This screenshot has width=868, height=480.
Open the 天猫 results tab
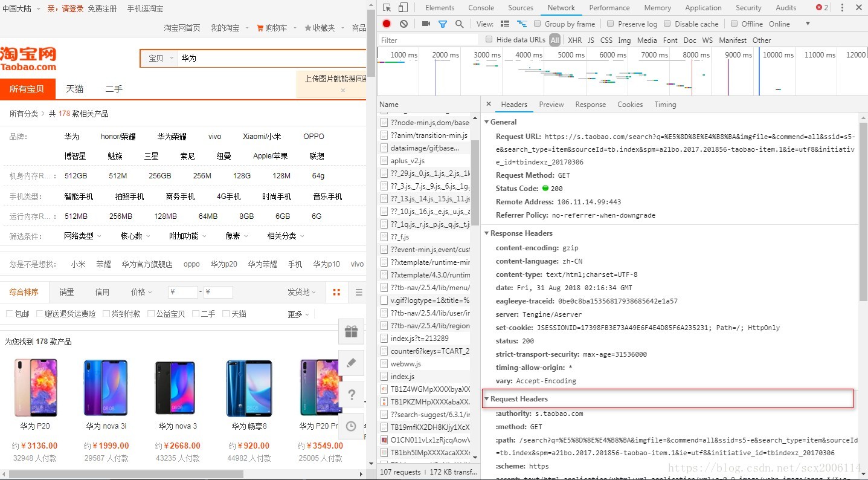click(75, 89)
